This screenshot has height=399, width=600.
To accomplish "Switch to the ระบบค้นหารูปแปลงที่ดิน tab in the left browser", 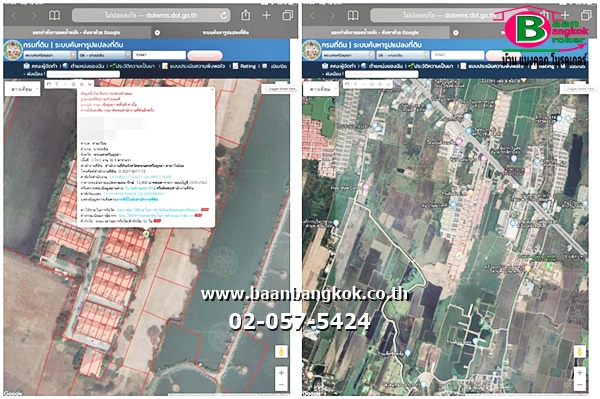I will click(226, 33).
